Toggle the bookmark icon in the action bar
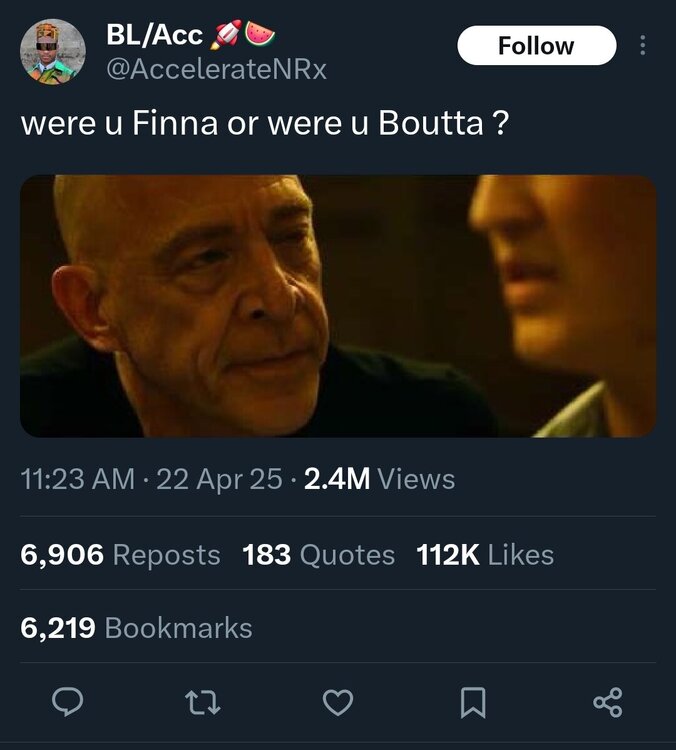 point(472,703)
